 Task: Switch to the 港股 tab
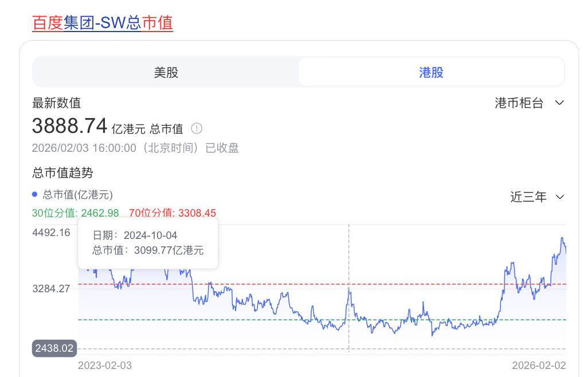pyautogui.click(x=431, y=72)
